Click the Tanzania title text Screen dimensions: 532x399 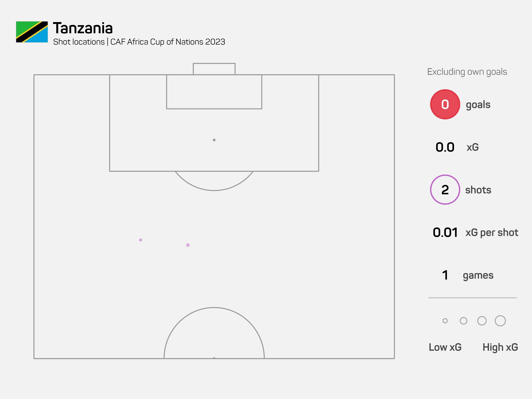[x=83, y=28]
